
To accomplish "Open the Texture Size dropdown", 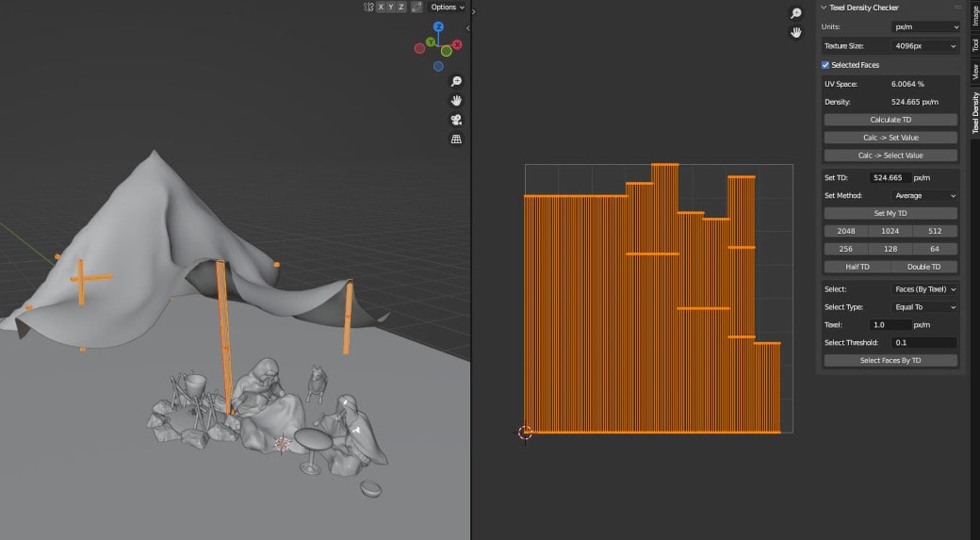I will (925, 45).
